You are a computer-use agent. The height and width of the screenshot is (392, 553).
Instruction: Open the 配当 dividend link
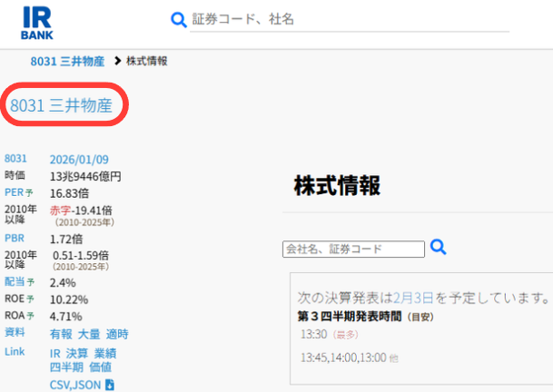tap(14, 282)
